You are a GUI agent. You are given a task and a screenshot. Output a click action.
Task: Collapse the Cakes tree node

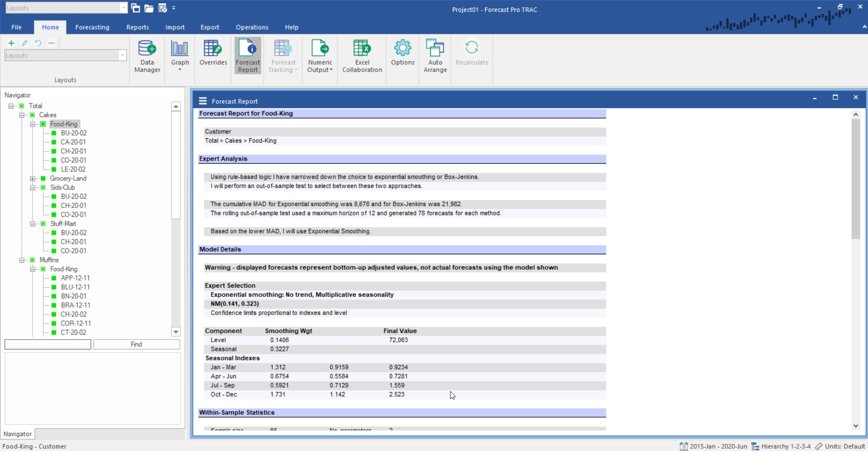pyautogui.click(x=21, y=115)
